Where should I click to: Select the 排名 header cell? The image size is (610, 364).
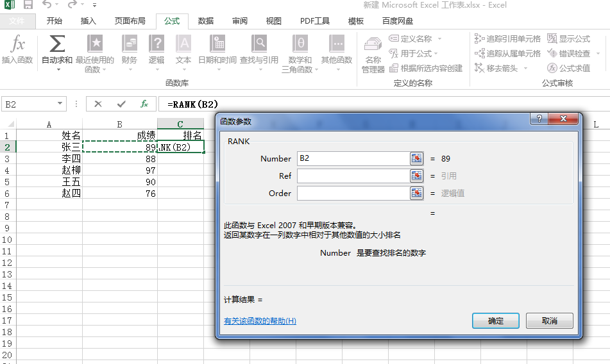(x=180, y=136)
